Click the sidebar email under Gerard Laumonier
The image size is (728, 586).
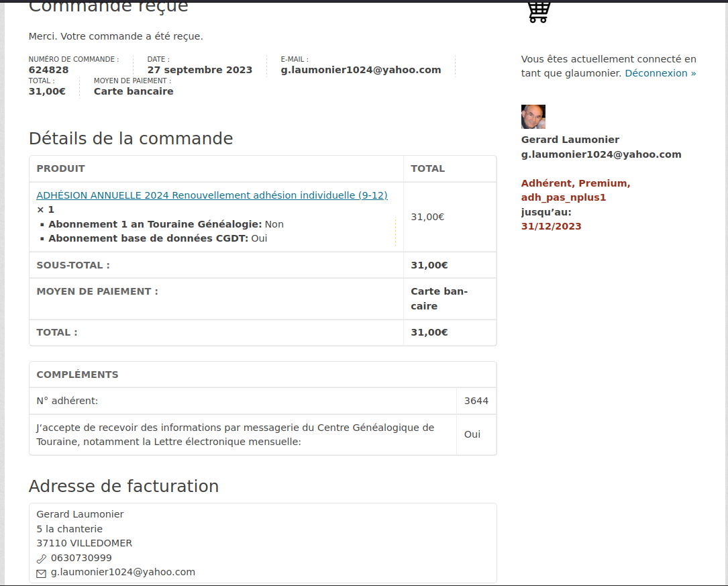[x=601, y=154]
